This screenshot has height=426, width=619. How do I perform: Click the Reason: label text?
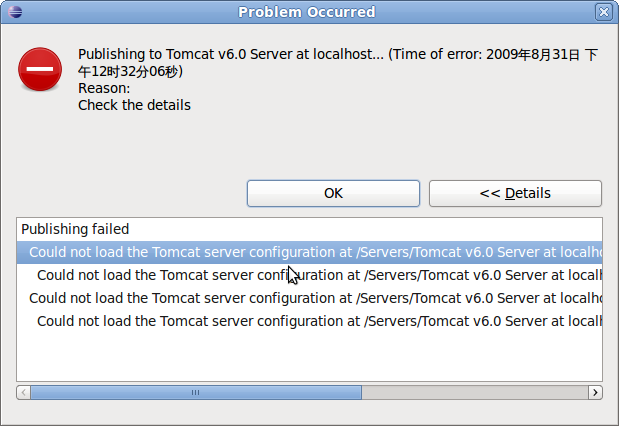pos(104,88)
